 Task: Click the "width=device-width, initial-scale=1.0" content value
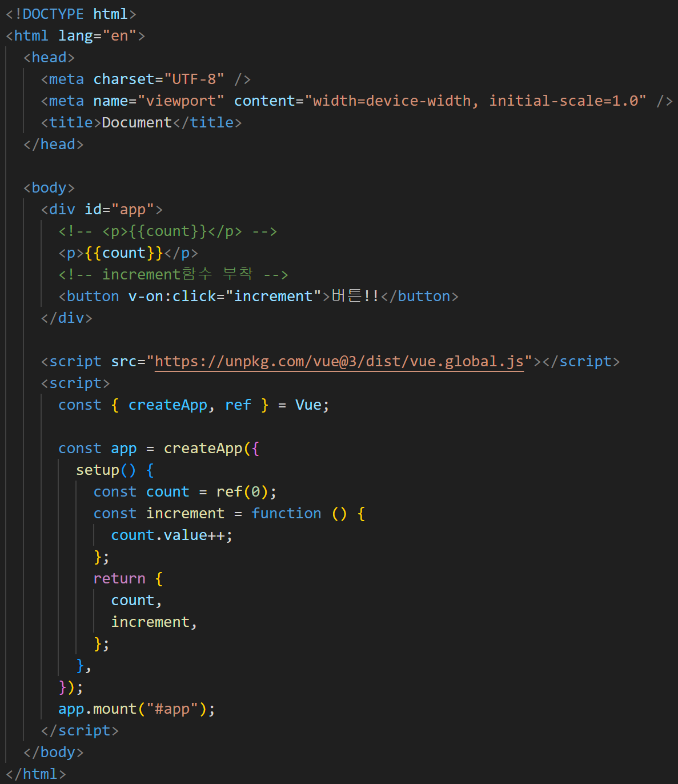click(x=476, y=101)
